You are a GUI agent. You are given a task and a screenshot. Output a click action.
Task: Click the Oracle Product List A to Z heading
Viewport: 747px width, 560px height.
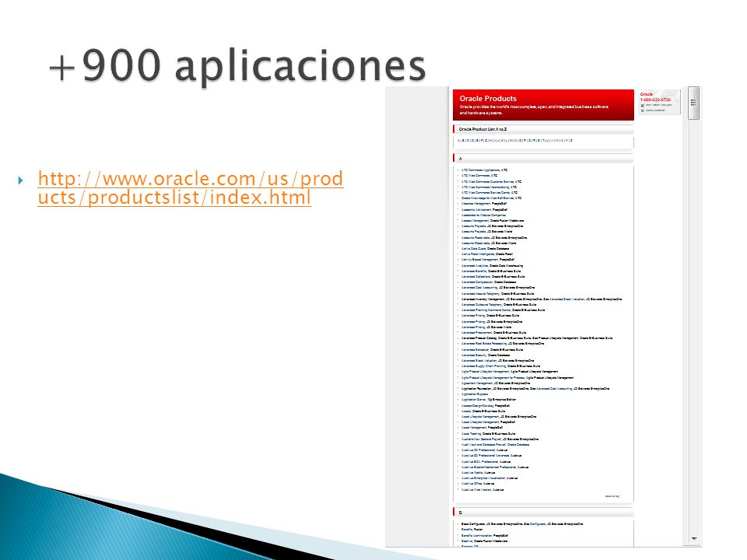pyautogui.click(x=482, y=129)
